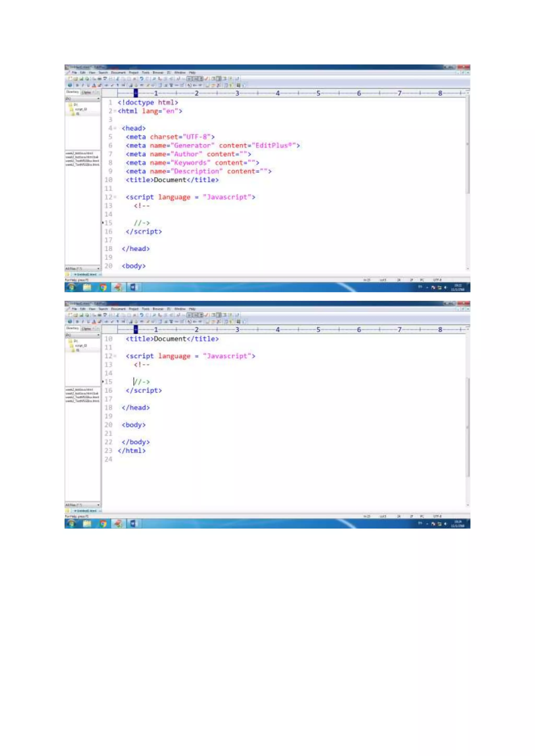
Task: Toggle fold marker on script line 12 in bottom window
Action: click(115, 356)
